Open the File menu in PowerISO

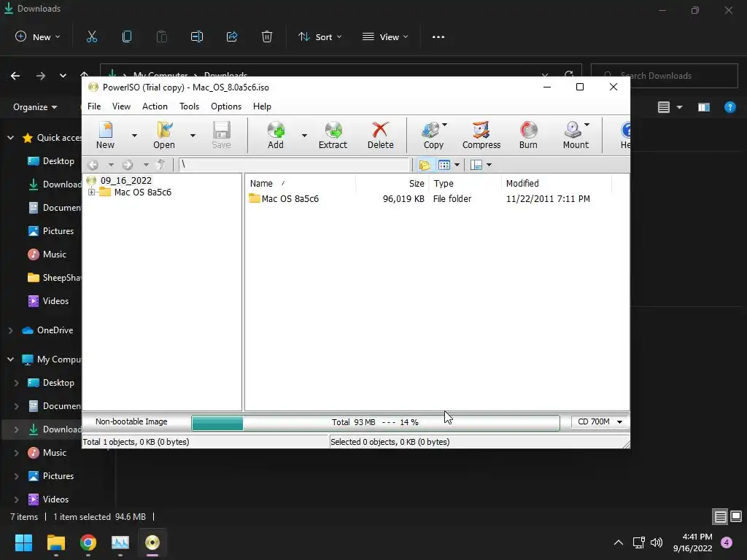94,106
